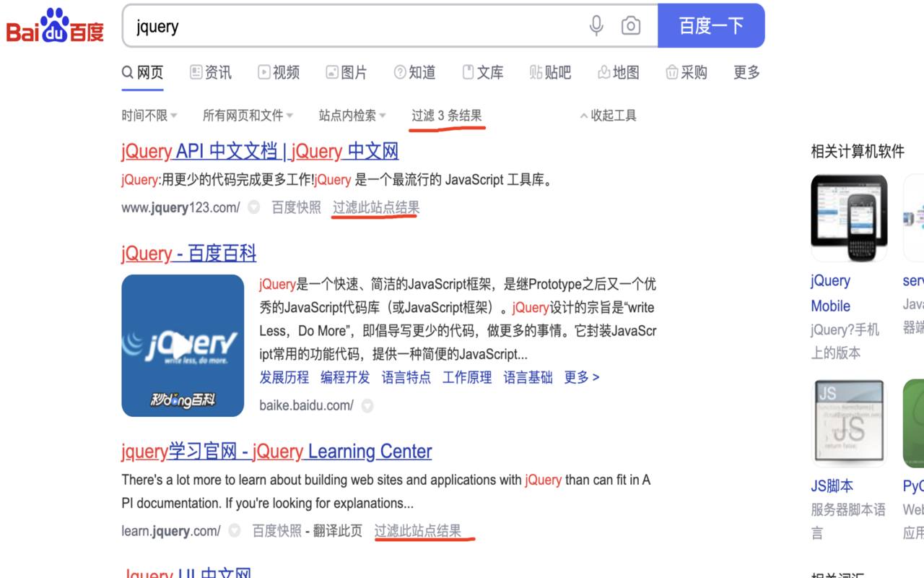Select the 网页 tab
This screenshot has width=924, height=578.
pyautogui.click(x=142, y=72)
